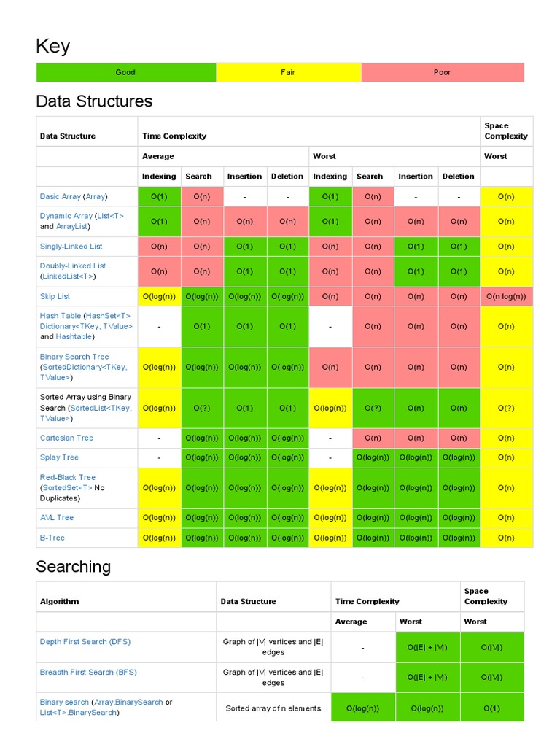Open Depth First Search (DFS) link
The height and width of the screenshot is (747, 560).
pyautogui.click(x=85, y=642)
